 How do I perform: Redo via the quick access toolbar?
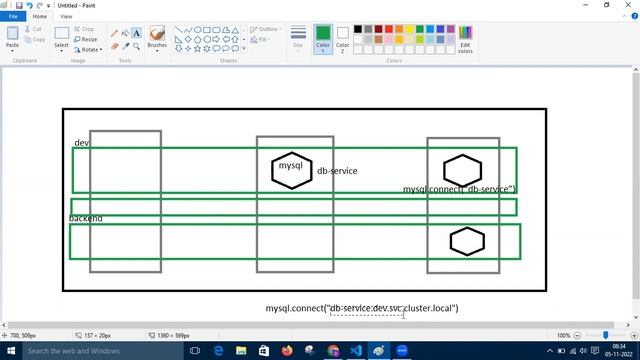[40, 5]
